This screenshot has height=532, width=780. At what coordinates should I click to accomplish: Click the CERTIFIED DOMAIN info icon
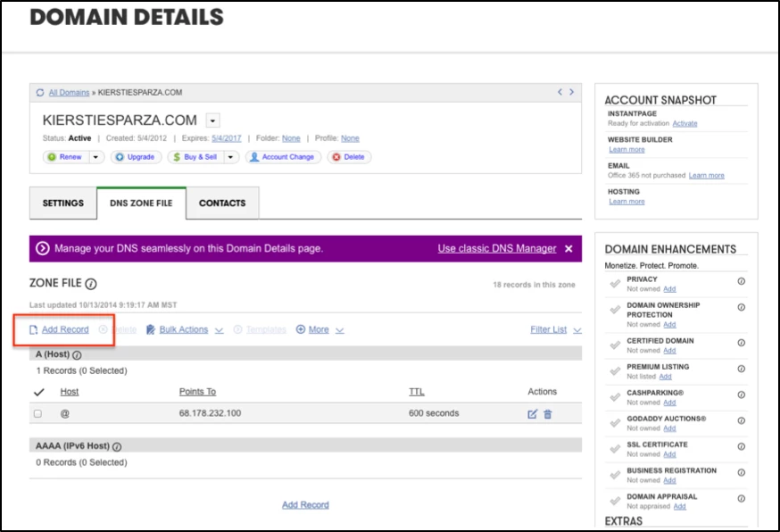(x=742, y=343)
